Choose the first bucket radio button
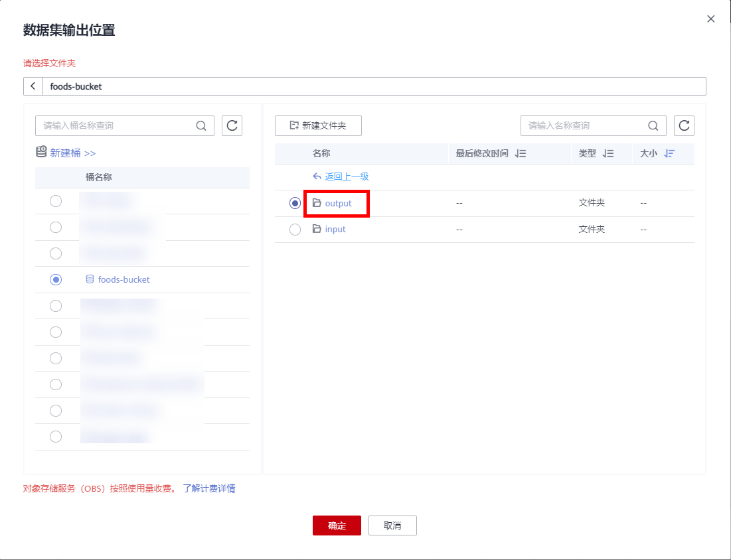This screenshot has width=731, height=560. [x=56, y=201]
